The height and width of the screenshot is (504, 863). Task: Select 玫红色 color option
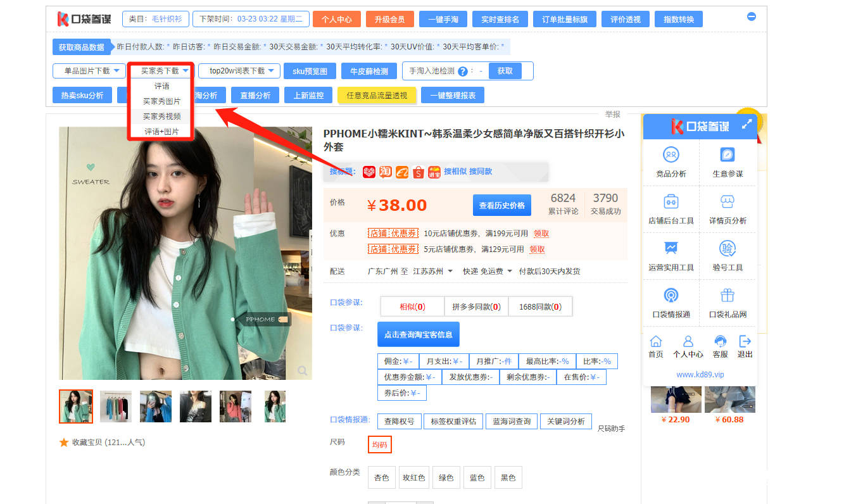(413, 477)
